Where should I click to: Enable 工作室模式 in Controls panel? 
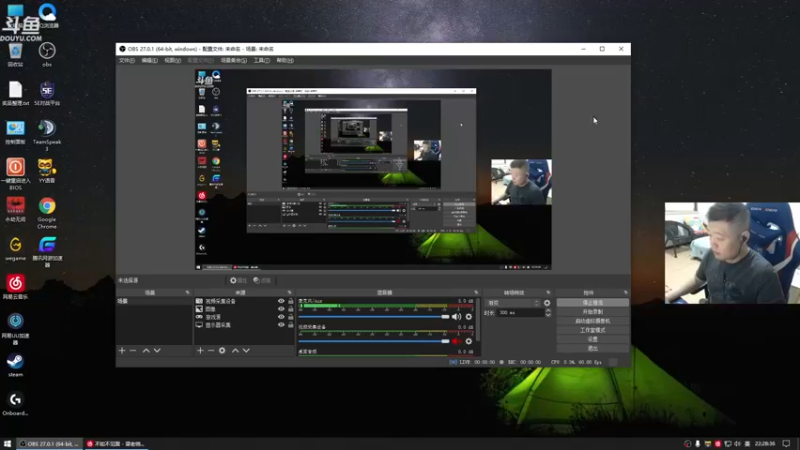click(592, 330)
